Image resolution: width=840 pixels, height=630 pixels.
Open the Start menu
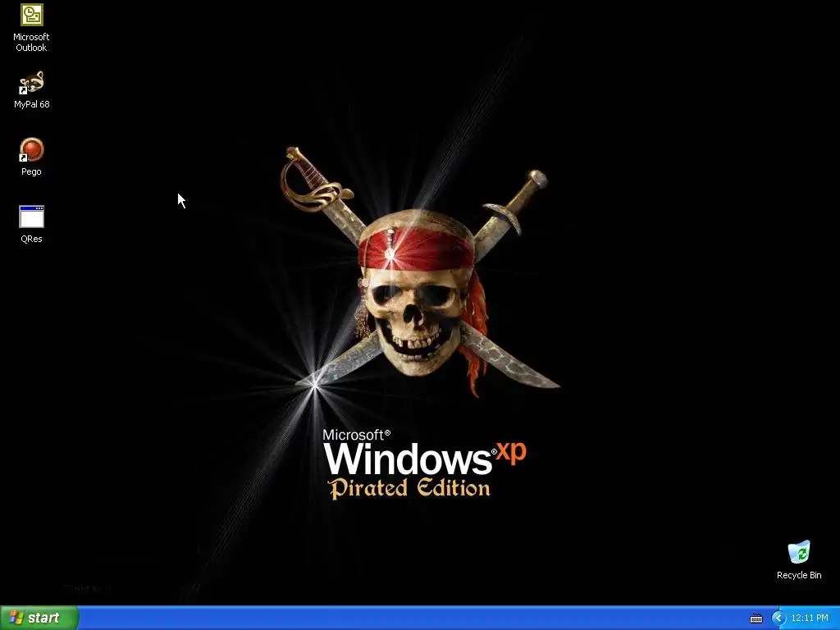pyautogui.click(x=39, y=618)
